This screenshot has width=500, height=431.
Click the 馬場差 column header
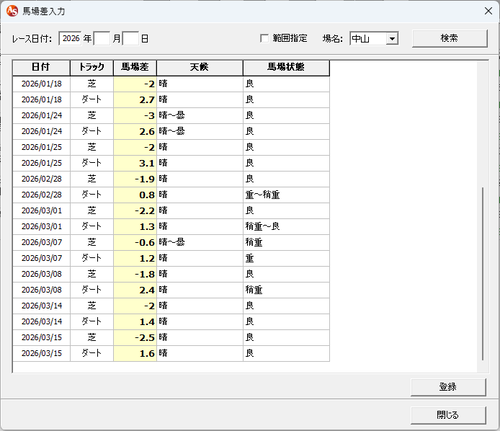coord(135,68)
